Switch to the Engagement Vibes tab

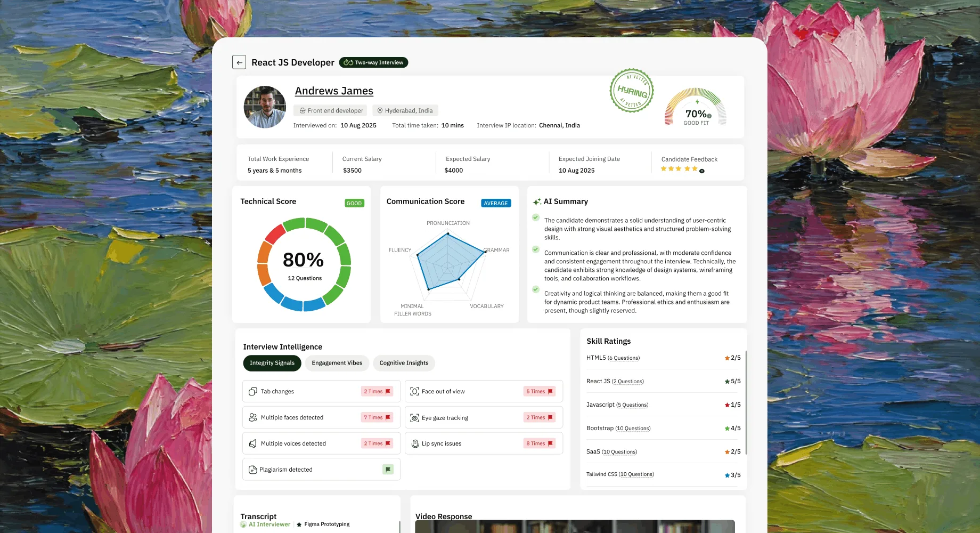pos(337,363)
